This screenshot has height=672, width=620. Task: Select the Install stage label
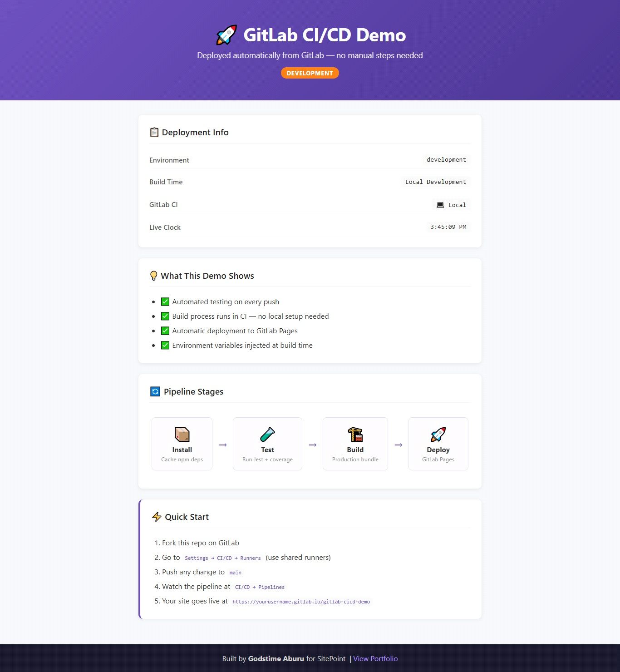pos(182,450)
